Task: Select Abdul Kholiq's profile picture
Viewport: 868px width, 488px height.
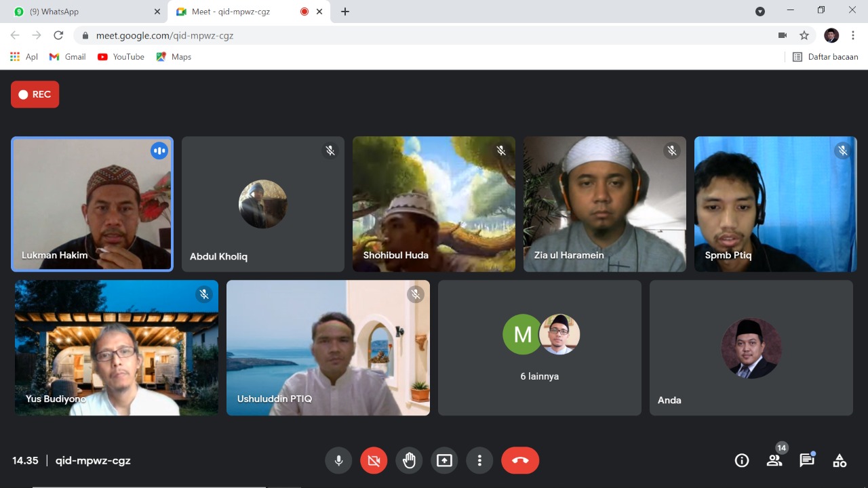Action: 263,204
